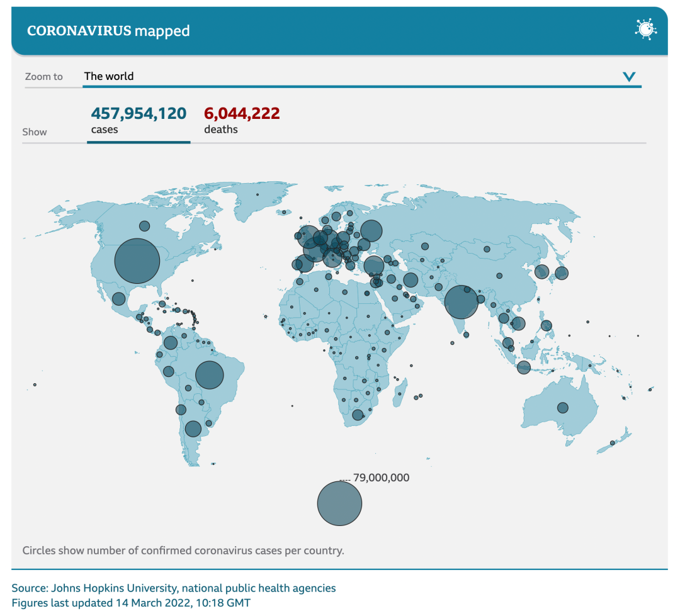The image size is (680, 616).
Task: Click the Brazil cases circle
Action: click(x=210, y=375)
